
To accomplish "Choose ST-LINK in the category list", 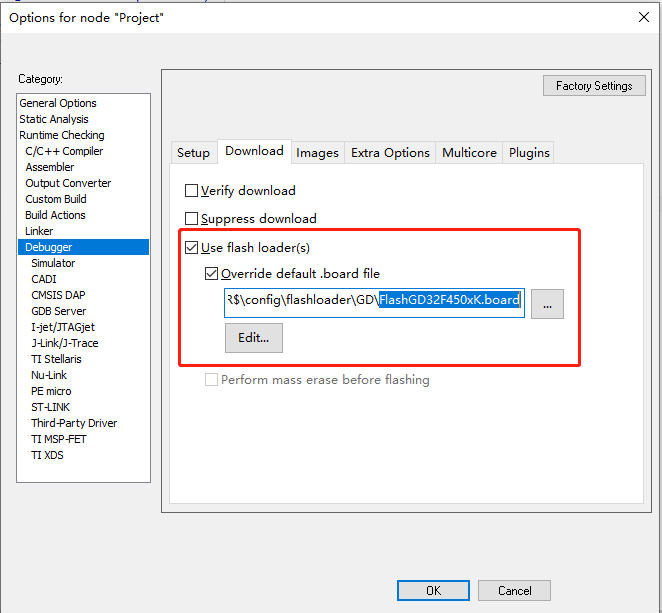I will click(50, 407).
